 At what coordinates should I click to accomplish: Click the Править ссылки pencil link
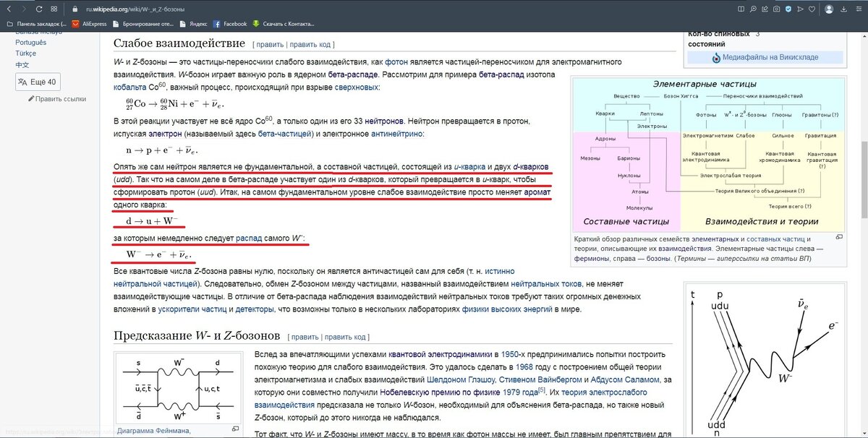point(57,99)
